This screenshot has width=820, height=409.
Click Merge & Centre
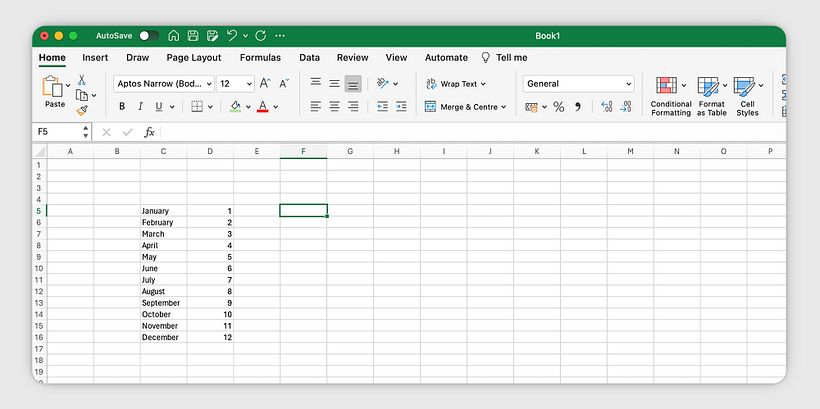tap(461, 107)
